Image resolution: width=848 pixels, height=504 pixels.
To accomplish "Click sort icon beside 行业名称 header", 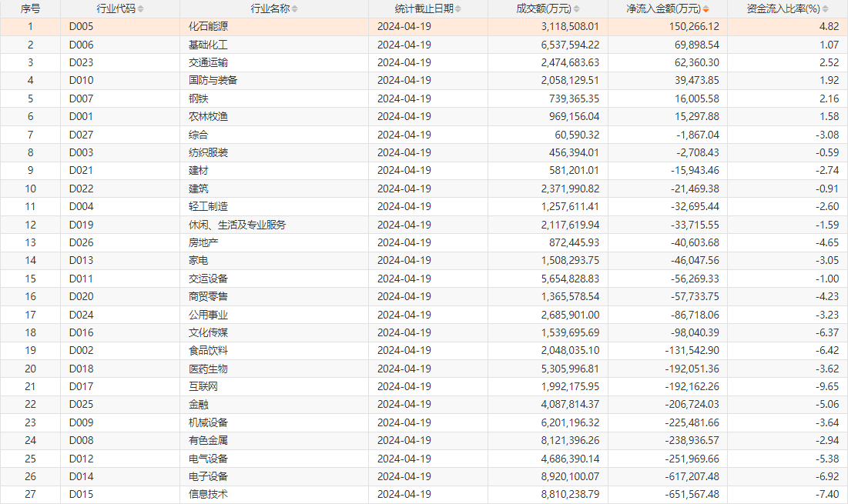I will (x=297, y=8).
